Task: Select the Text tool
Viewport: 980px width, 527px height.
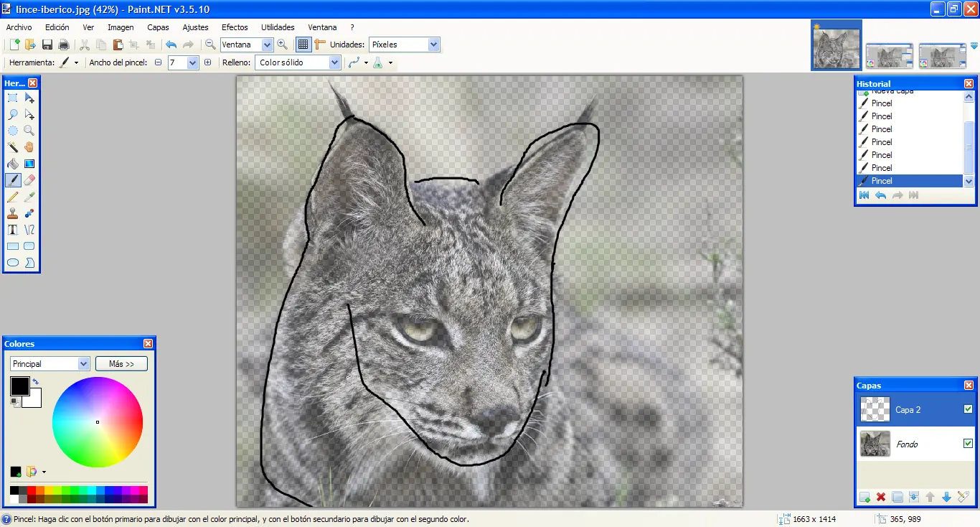Action: pyautogui.click(x=13, y=230)
